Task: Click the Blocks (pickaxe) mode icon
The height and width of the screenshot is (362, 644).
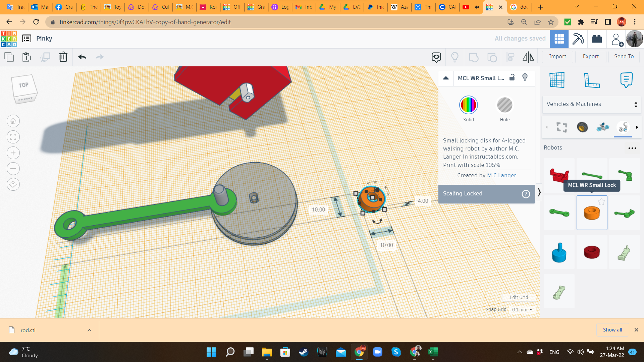Action: coord(578,39)
